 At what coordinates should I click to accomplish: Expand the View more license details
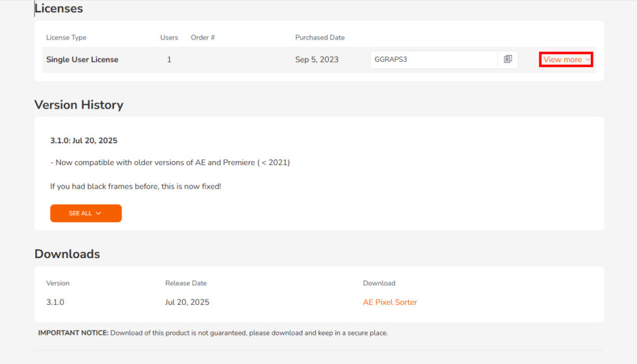(x=566, y=60)
